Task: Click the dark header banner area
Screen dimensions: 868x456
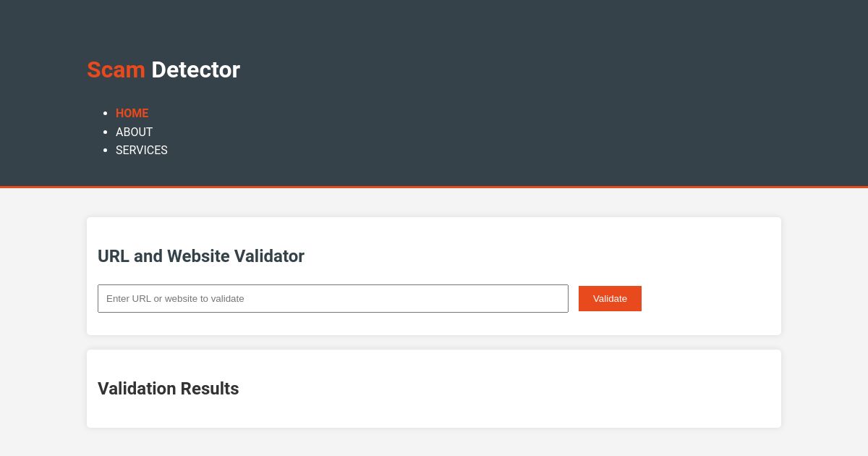Action: point(506,36)
